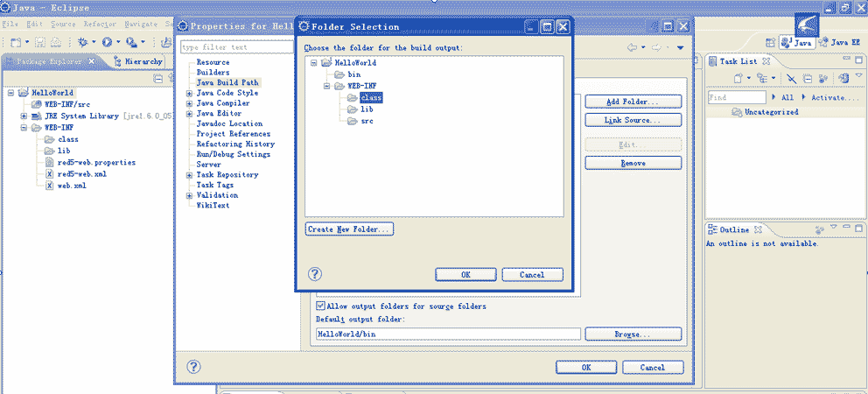The height and width of the screenshot is (394, 868).
Task: Click the Find field in Task List
Action: point(736,97)
